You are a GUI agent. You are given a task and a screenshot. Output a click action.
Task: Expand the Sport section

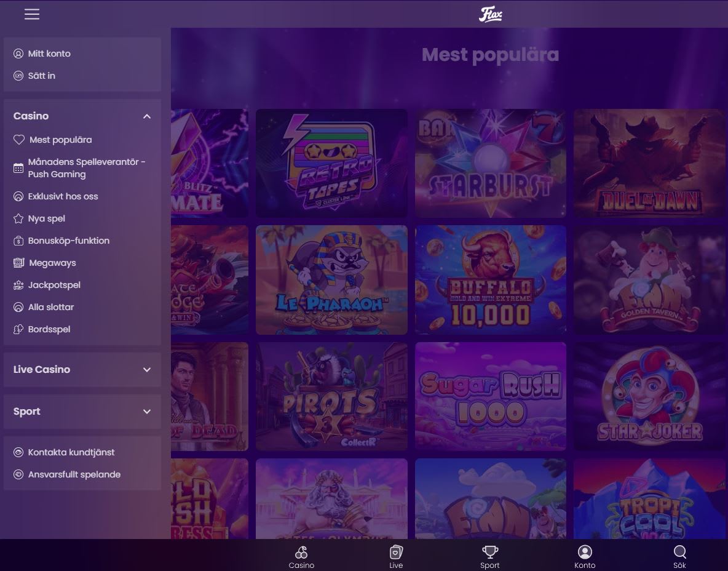pyautogui.click(x=82, y=412)
